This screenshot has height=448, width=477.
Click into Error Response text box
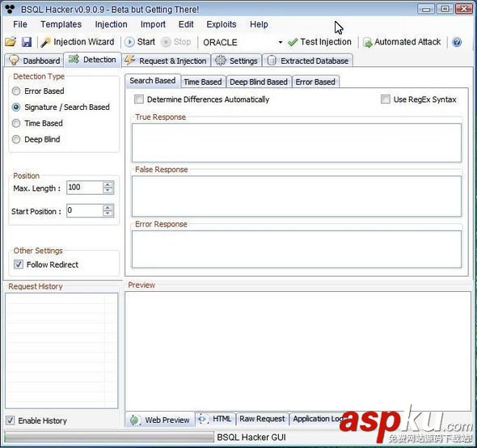click(x=297, y=249)
